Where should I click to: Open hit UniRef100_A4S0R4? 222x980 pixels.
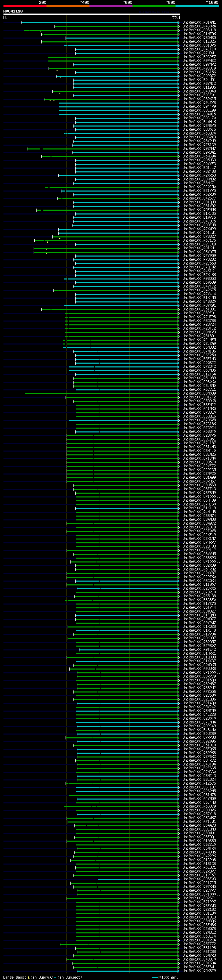tap(199, 27)
